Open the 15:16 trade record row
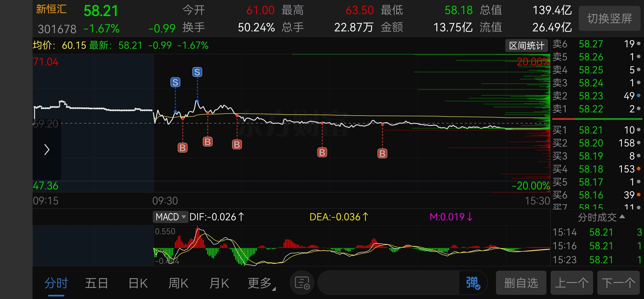 597,246
